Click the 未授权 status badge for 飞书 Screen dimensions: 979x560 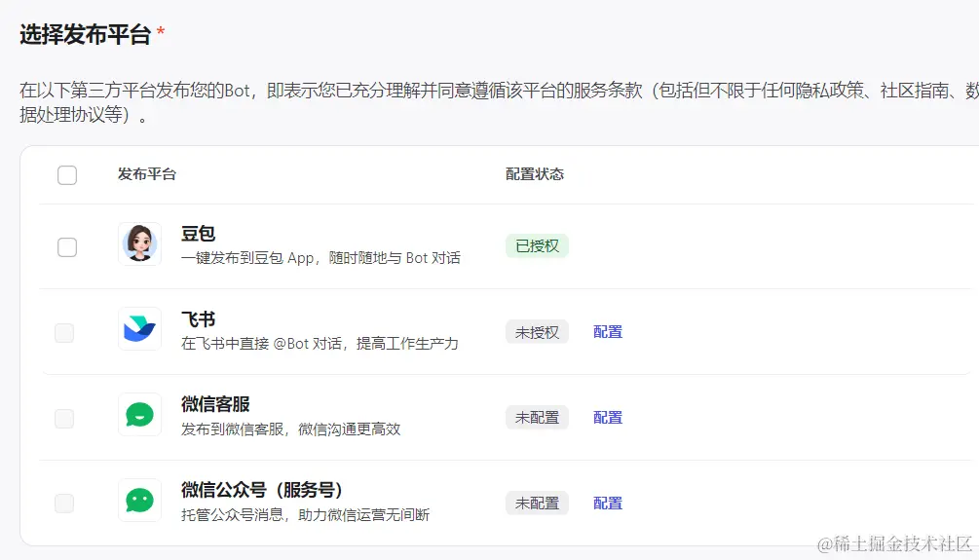[x=537, y=332]
